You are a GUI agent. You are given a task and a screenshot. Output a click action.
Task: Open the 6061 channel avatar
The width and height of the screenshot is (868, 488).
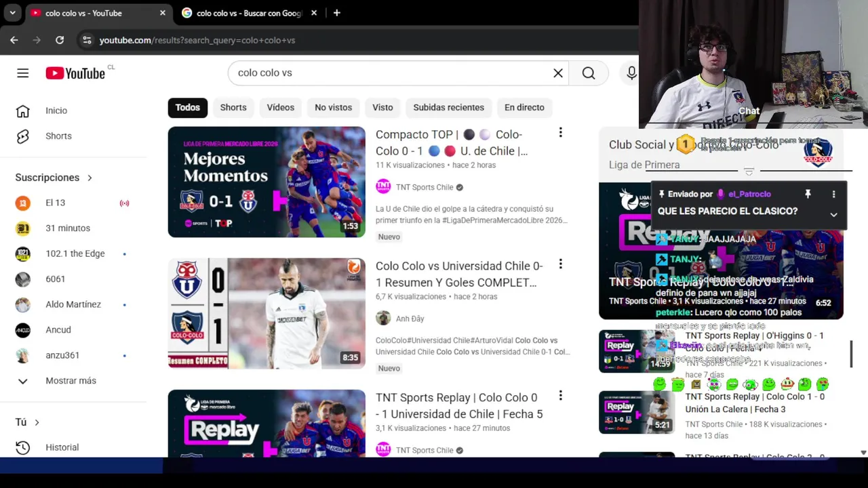click(23, 279)
